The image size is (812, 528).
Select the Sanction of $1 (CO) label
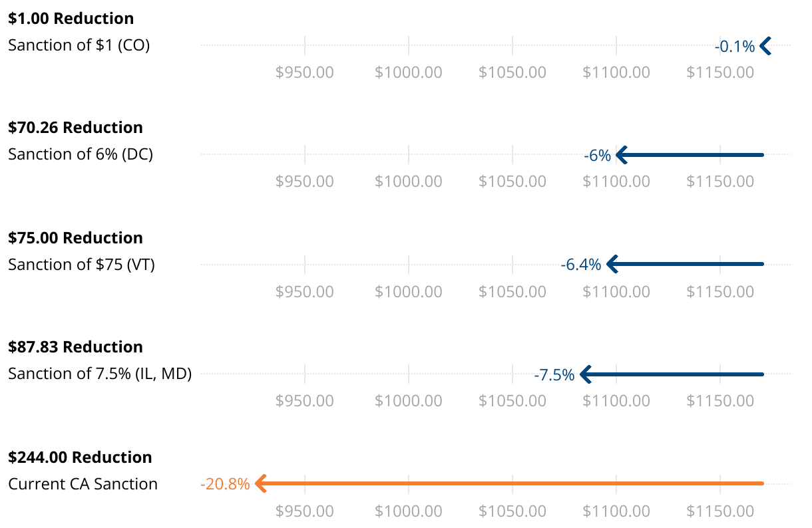coord(79,45)
